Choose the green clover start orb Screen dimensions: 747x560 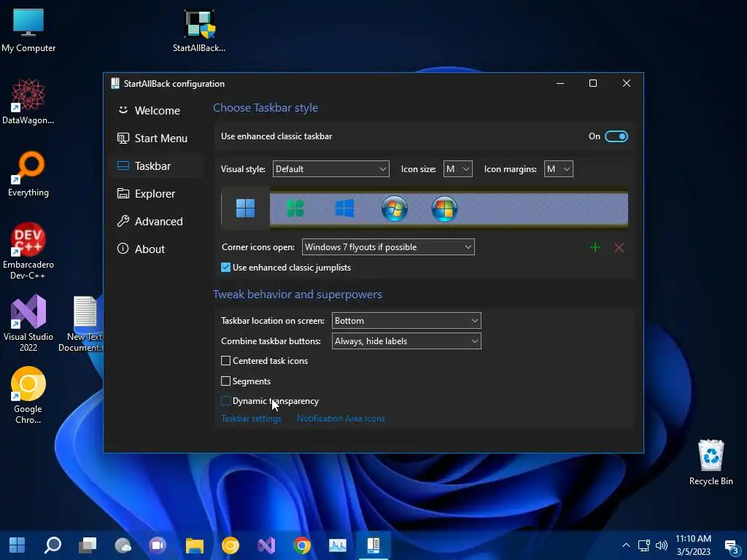click(295, 208)
